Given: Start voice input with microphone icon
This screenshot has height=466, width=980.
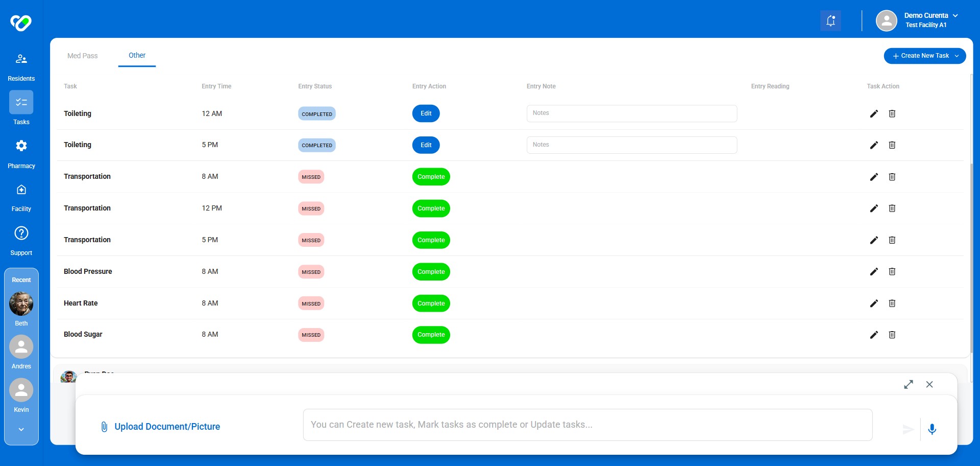Looking at the screenshot, I should pyautogui.click(x=932, y=429).
